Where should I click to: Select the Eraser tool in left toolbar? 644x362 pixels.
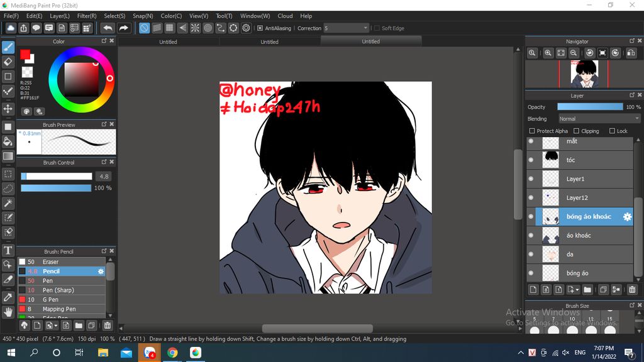pyautogui.click(x=8, y=62)
